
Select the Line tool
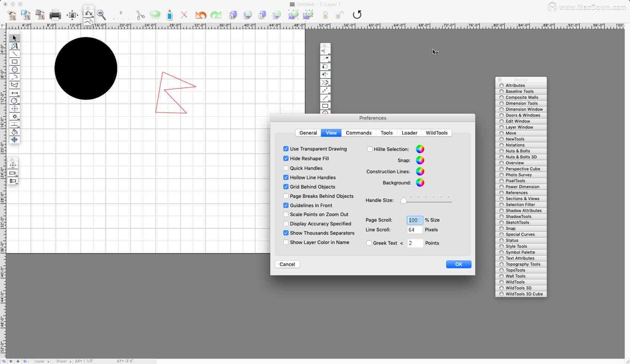(14, 54)
